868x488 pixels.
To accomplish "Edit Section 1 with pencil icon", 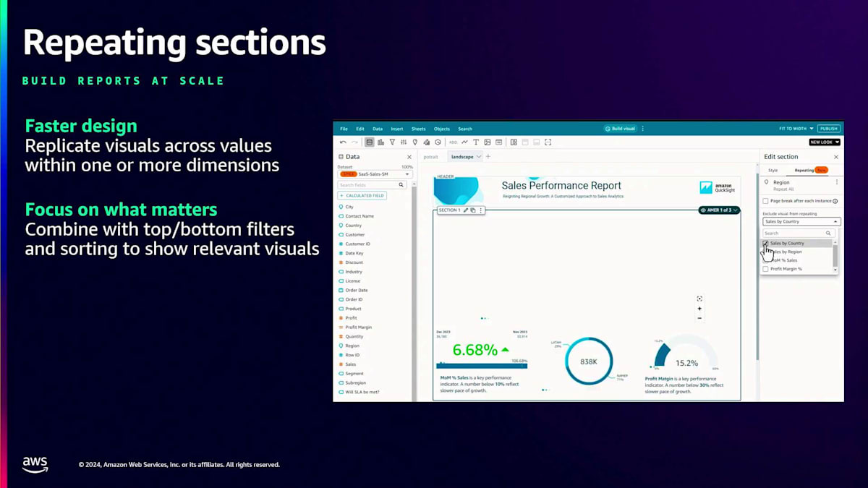I will 466,210.
